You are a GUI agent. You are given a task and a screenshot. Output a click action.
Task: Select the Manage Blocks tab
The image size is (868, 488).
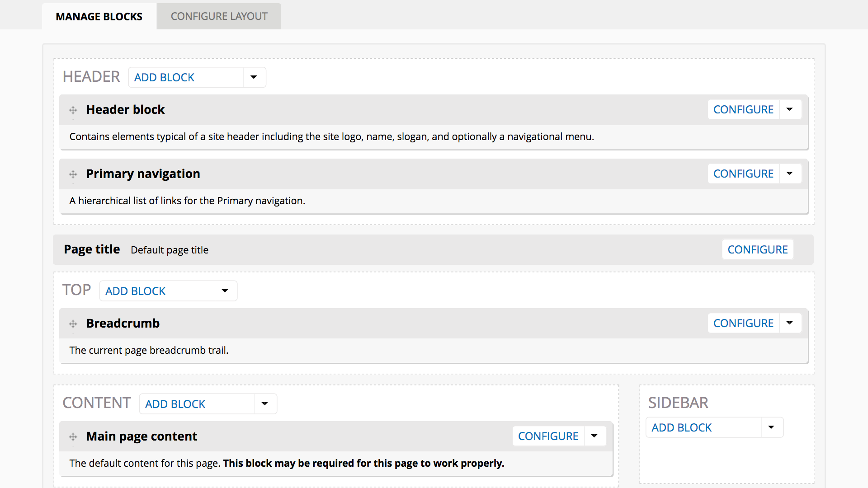99,17
